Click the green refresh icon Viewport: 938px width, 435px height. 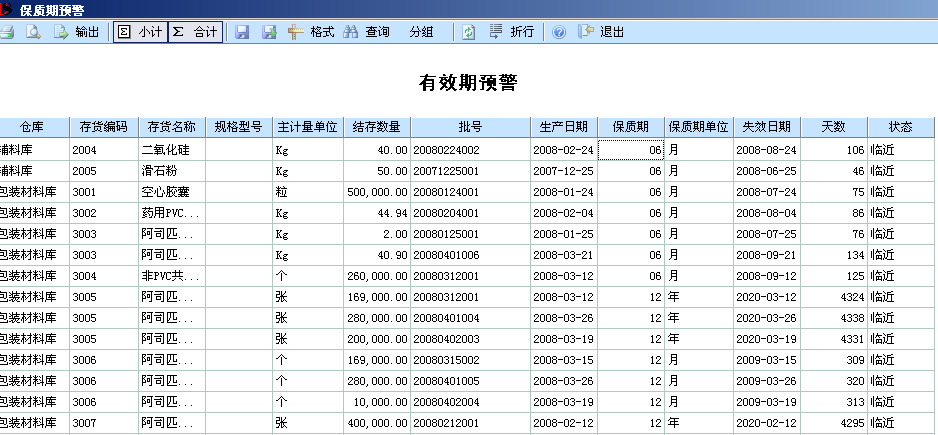coord(468,32)
